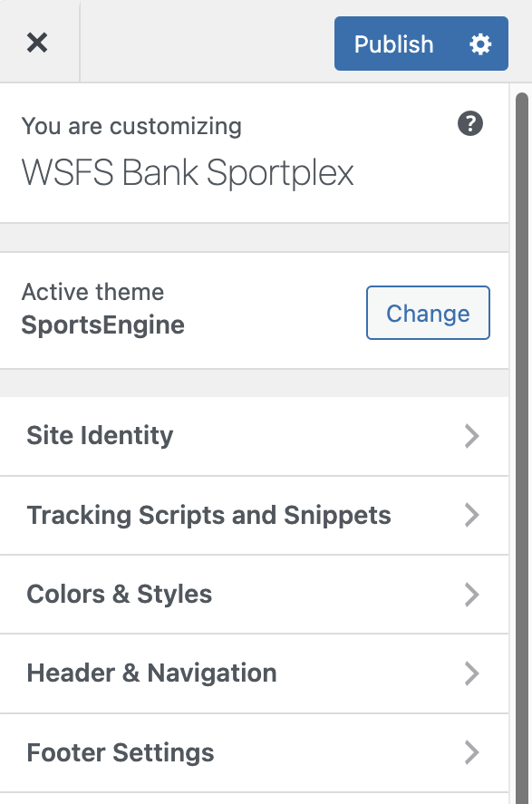
Task: Expand Header & Navigation using its chevron
Action: click(x=471, y=673)
